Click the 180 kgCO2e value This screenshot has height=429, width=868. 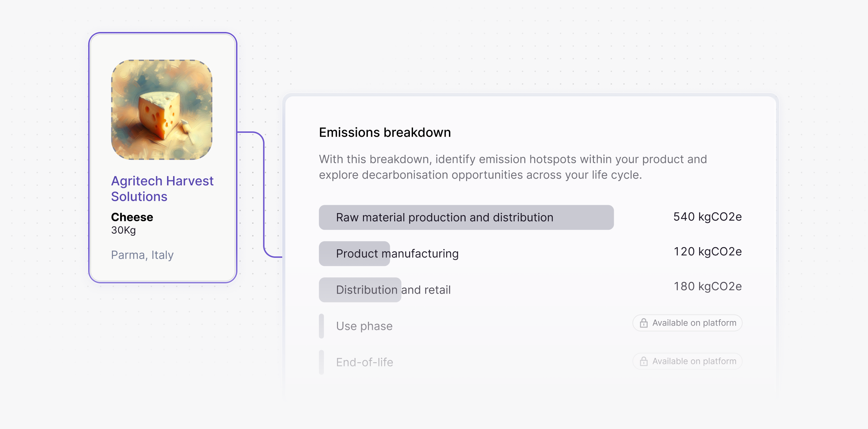pyautogui.click(x=707, y=286)
